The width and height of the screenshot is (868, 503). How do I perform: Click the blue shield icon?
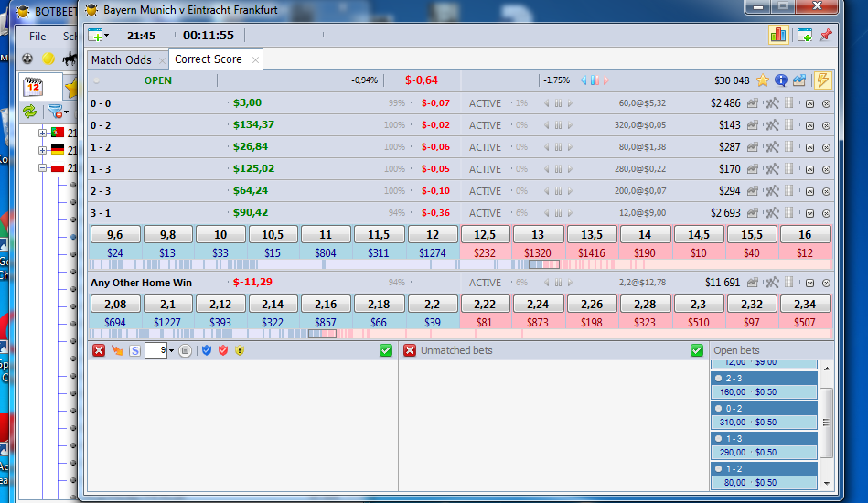207,350
